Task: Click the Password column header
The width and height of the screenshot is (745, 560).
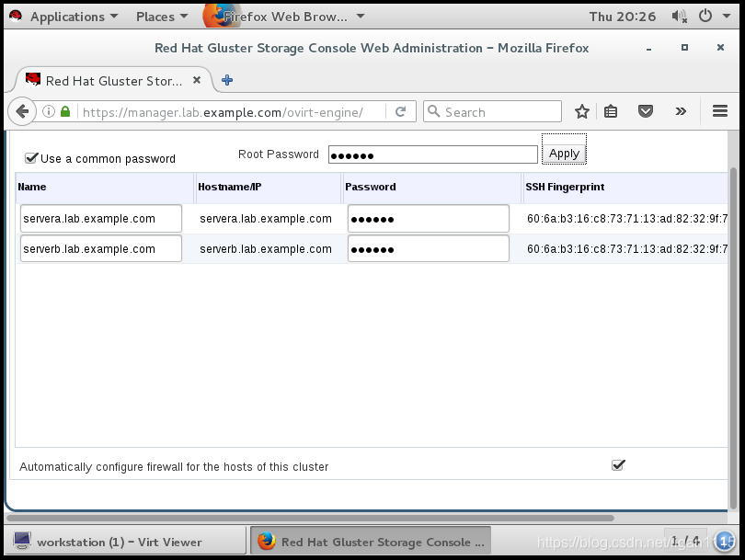Action: coord(431,188)
